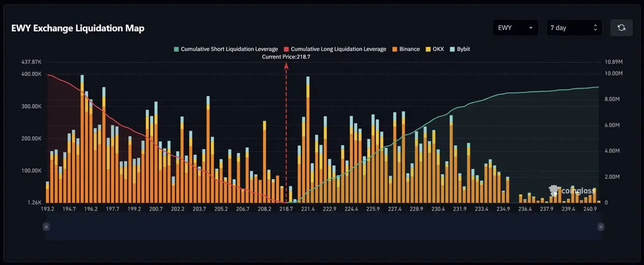
Task: Click the 1.26K left axis value
Action: click(34, 203)
